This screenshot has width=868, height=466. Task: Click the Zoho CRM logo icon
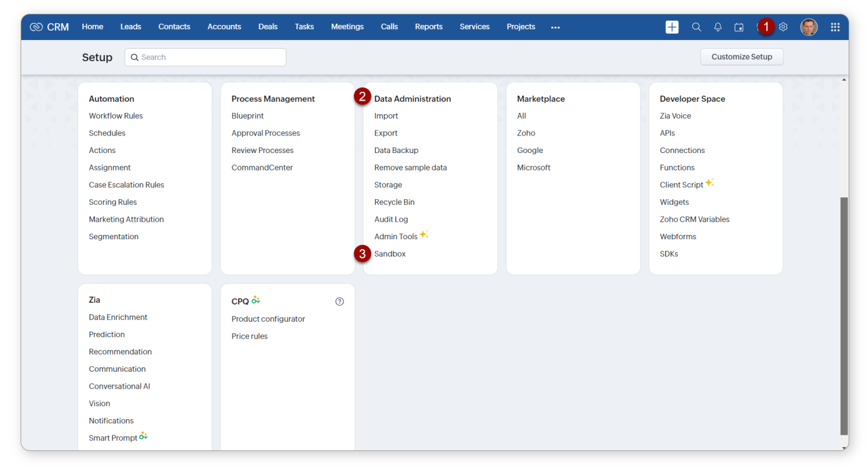tap(36, 27)
